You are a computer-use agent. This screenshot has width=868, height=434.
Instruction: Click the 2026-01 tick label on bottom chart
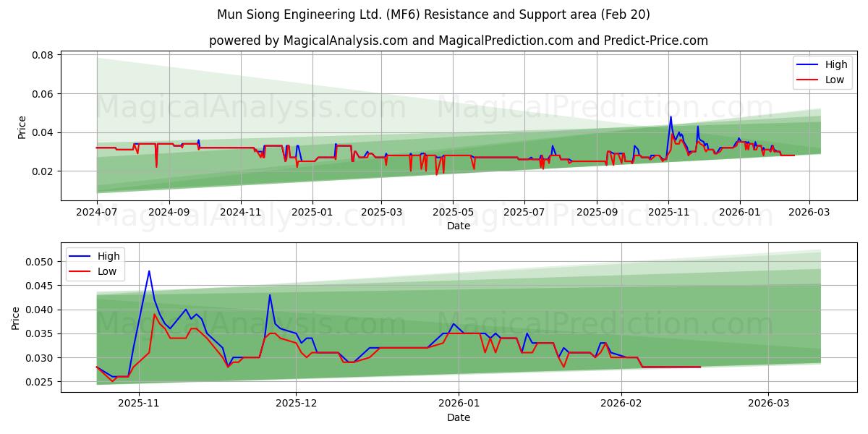tap(459, 404)
